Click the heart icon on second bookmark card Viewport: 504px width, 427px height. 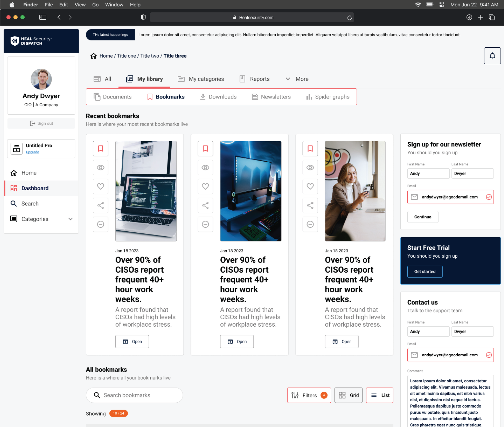click(205, 186)
